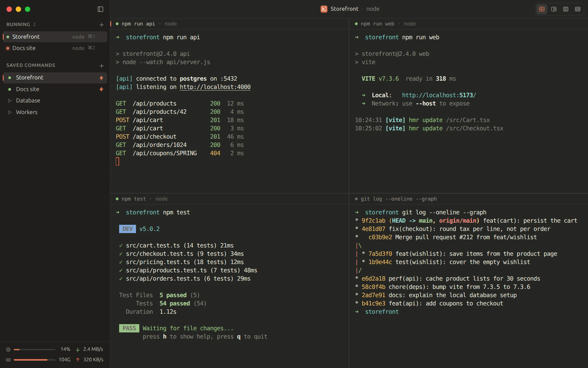Click the CPU usage bar
This screenshot has height=368, width=588.
click(34, 349)
